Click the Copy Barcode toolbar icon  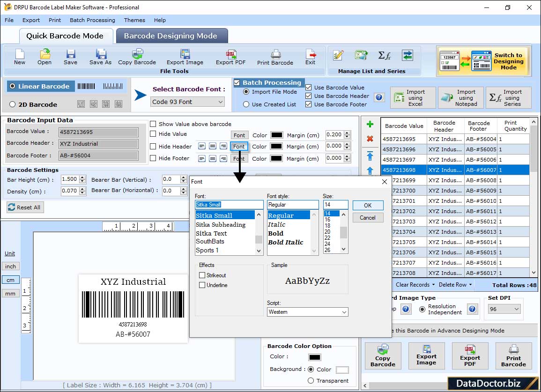[x=137, y=57]
